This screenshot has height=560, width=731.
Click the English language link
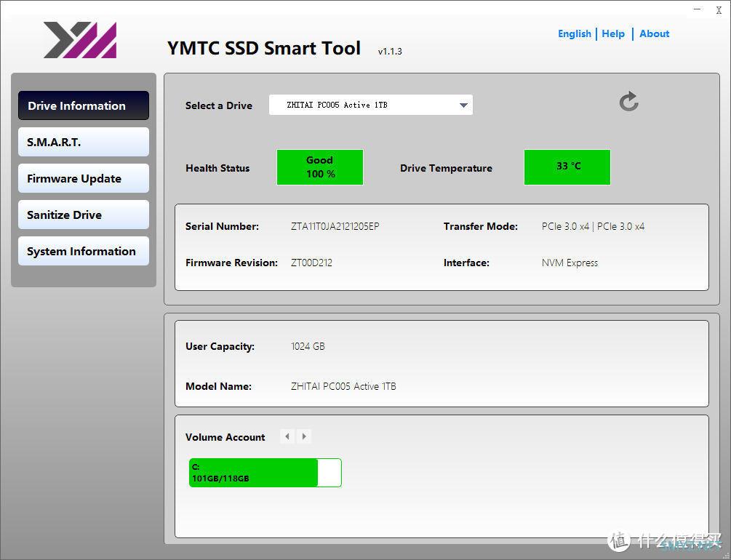click(574, 33)
